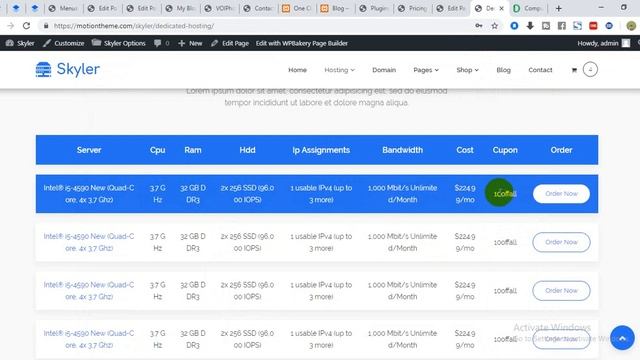The image size is (640, 360).
Task: Click second row Intel i5-4590 server link
Action: 89,242
